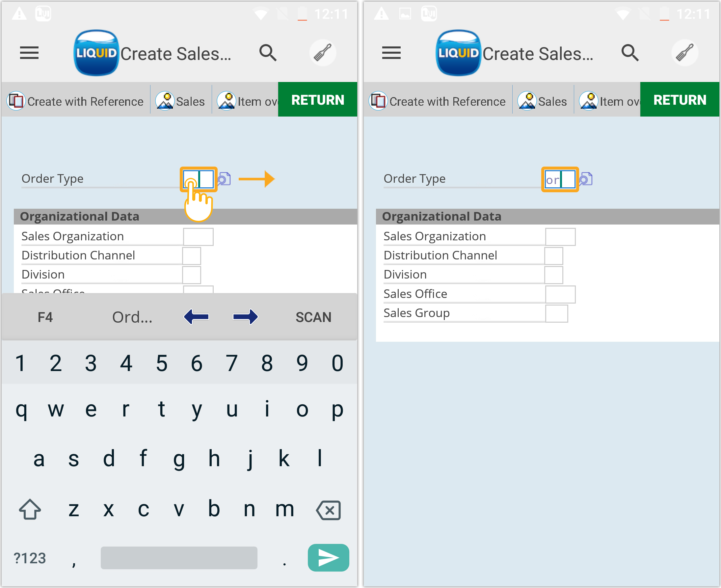
Task: Tap the teal send key on keyboard
Action: [x=328, y=557]
